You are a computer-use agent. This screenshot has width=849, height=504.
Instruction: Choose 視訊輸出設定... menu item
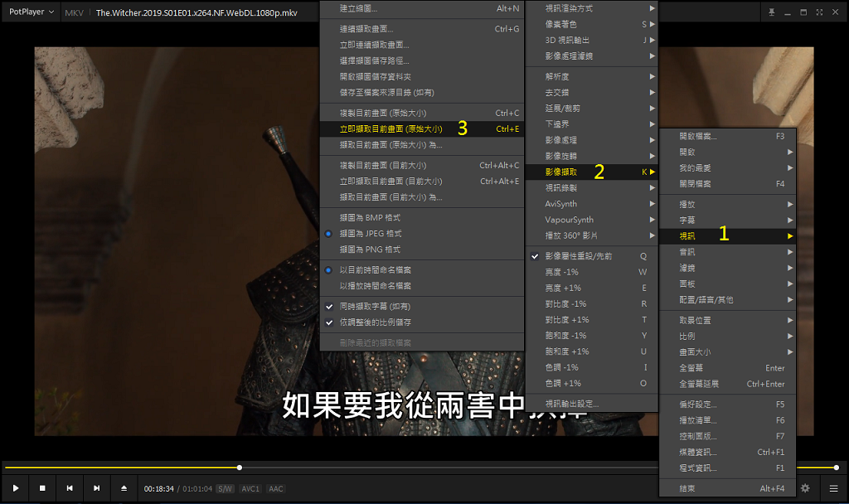coord(592,404)
